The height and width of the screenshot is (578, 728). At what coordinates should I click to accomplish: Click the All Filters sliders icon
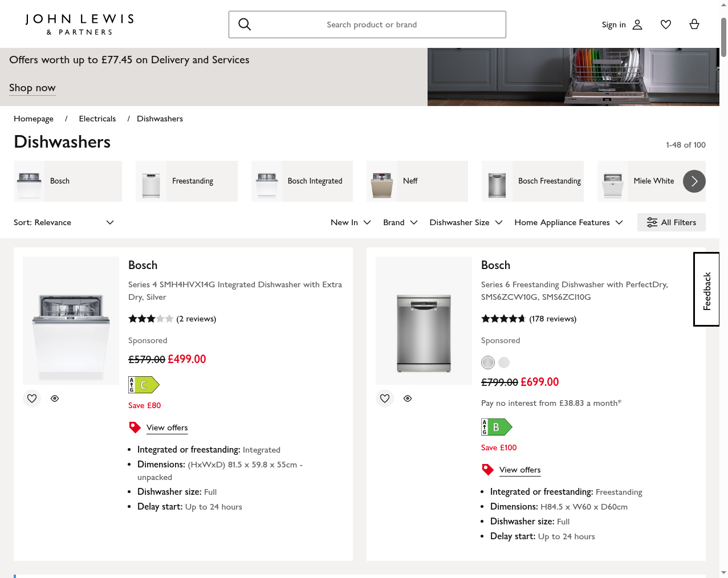652,222
